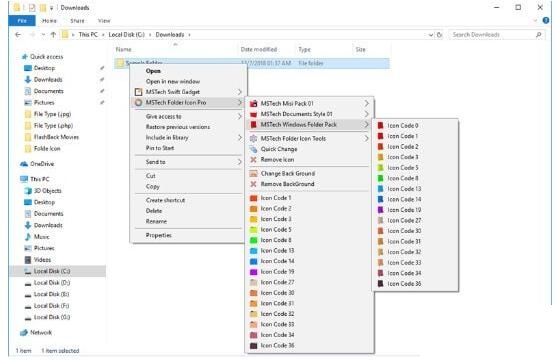The image size is (556, 361).
Task: Open the File ribbon tab
Action: click(x=22, y=21)
